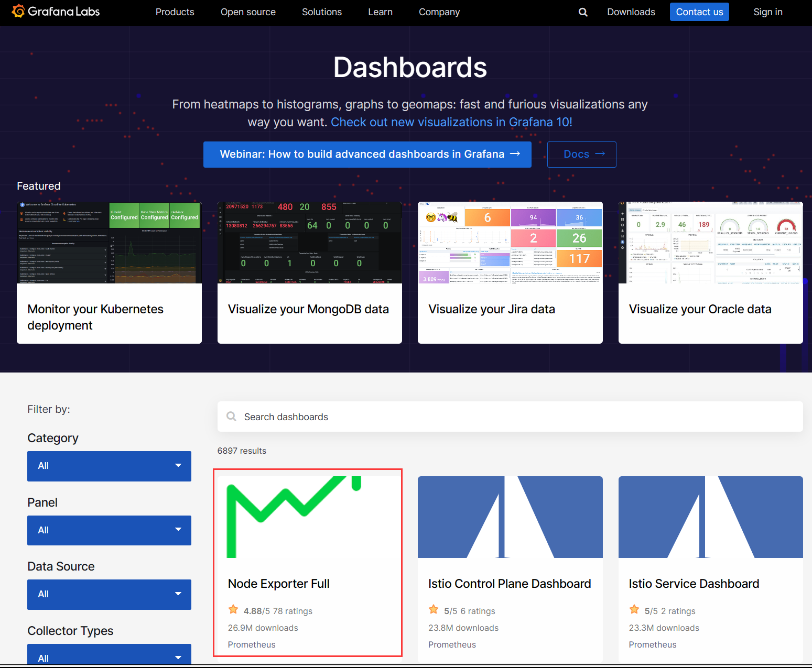
Task: Open the Company menu
Action: pos(439,12)
